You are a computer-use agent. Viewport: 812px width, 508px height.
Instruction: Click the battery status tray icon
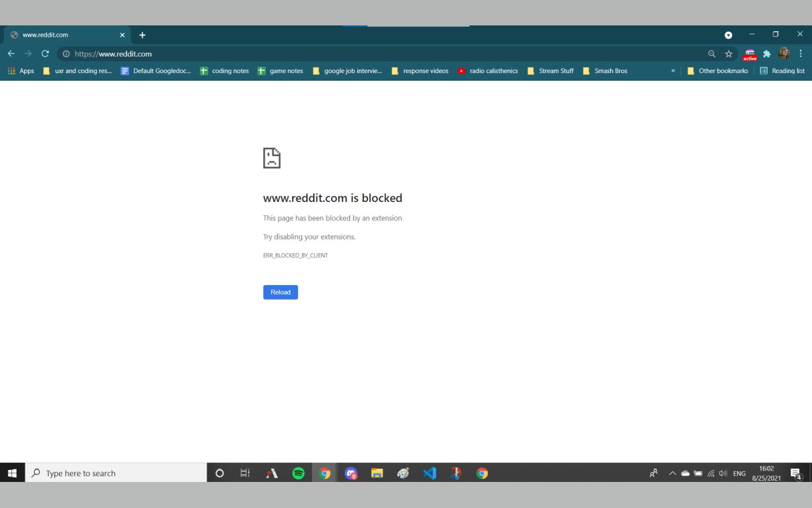pos(698,473)
